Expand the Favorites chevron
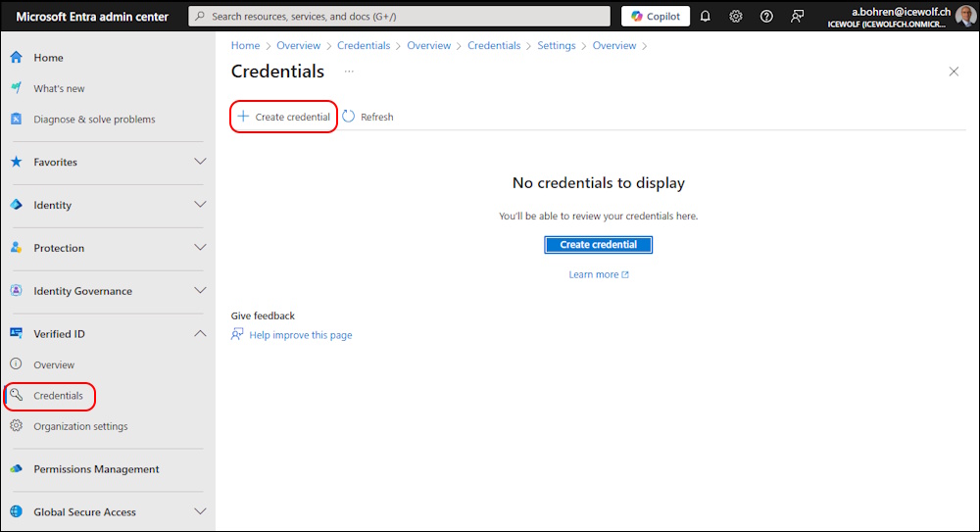 200,162
